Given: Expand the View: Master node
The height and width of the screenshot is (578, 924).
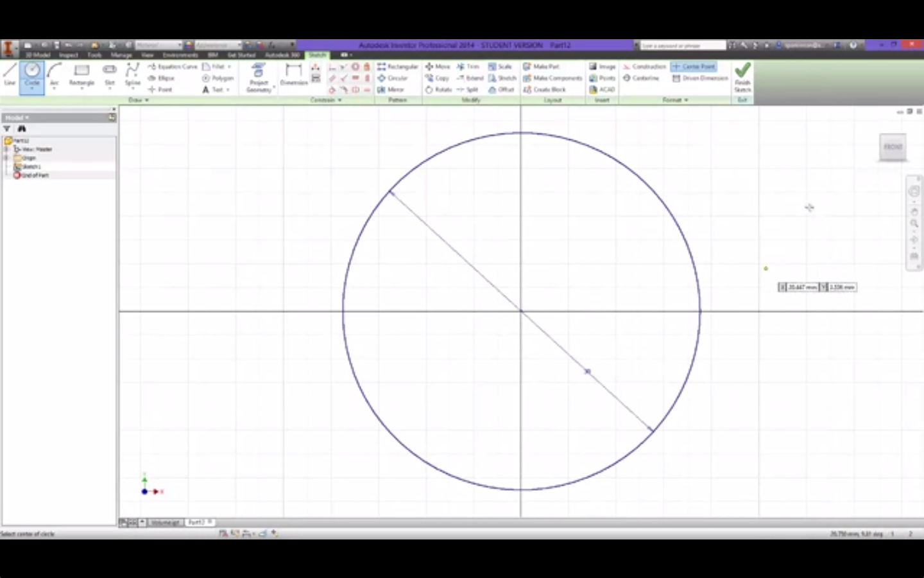Looking at the screenshot, I should coord(6,149).
